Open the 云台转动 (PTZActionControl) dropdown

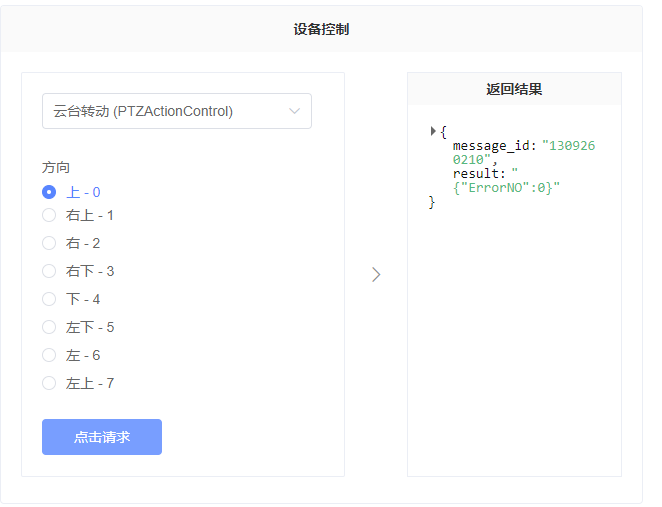click(176, 111)
